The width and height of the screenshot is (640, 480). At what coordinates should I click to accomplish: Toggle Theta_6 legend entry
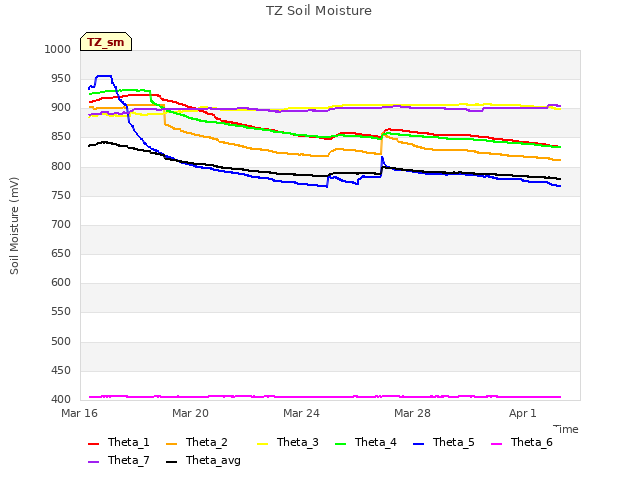(x=522, y=442)
